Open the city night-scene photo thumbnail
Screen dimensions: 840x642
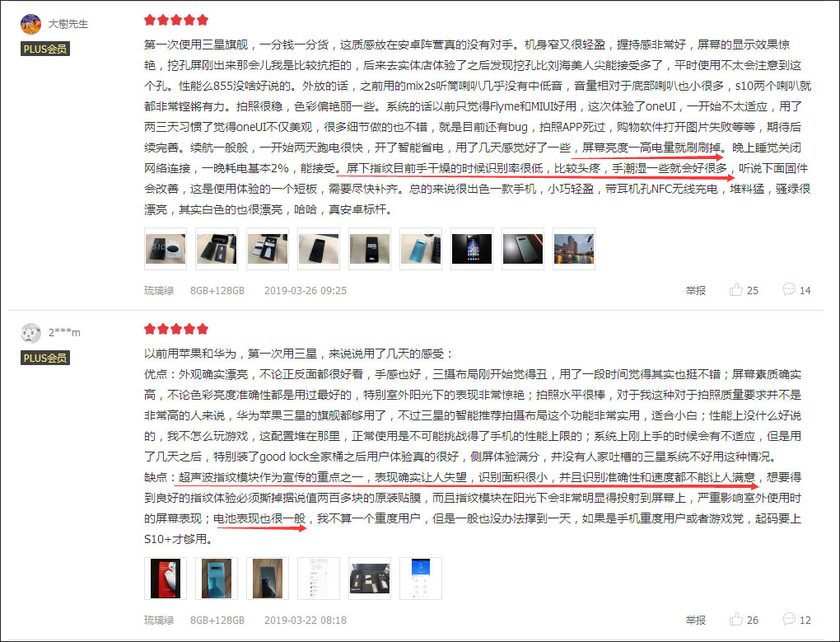[574, 249]
